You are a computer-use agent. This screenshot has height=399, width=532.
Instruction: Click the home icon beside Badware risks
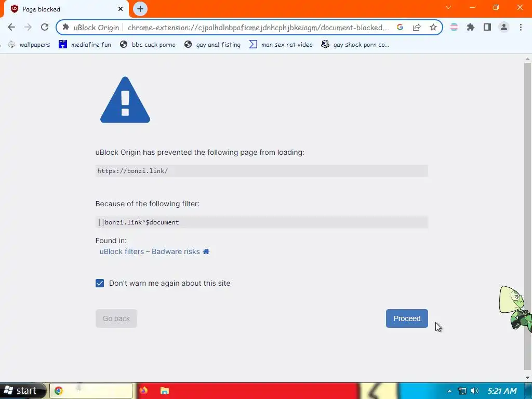(206, 251)
